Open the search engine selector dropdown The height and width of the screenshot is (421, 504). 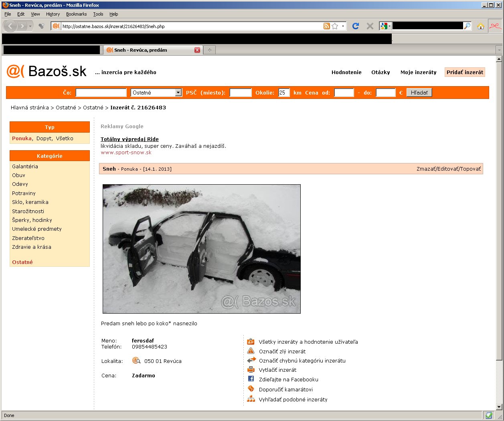coord(385,26)
